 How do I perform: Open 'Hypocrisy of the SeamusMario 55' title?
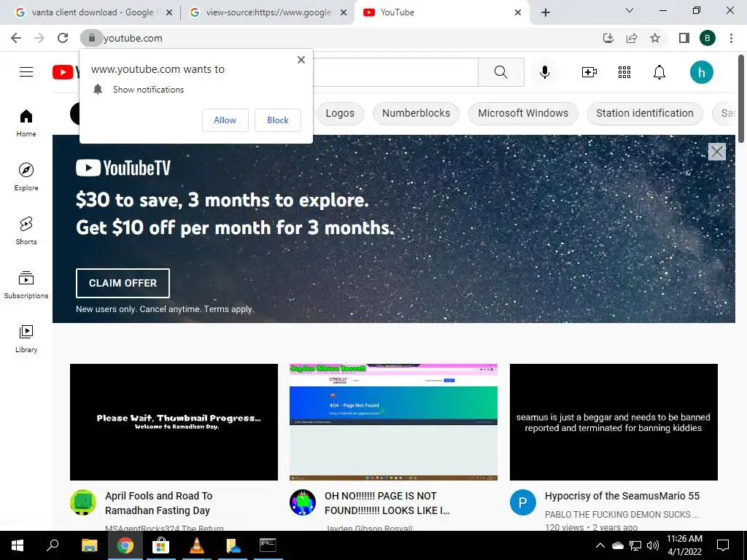(x=622, y=496)
